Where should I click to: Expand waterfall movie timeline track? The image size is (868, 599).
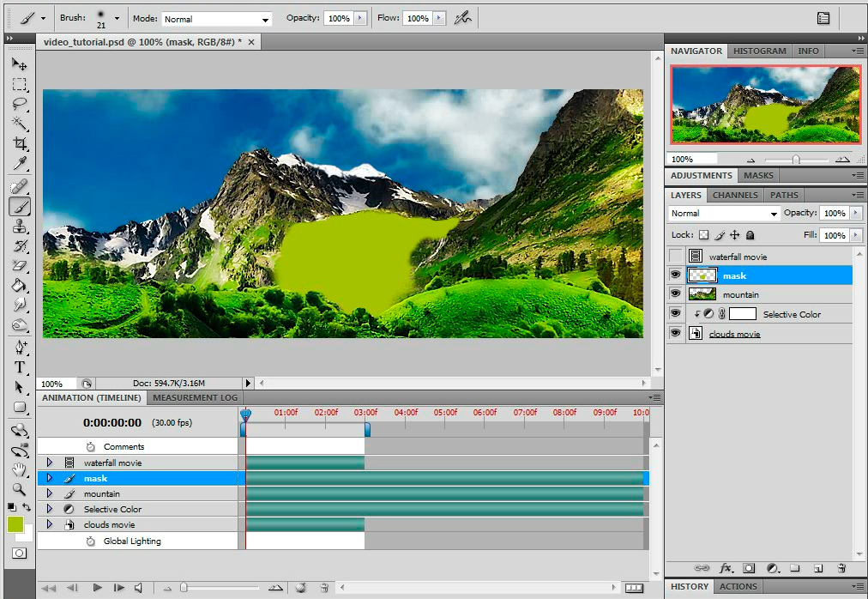(50, 463)
